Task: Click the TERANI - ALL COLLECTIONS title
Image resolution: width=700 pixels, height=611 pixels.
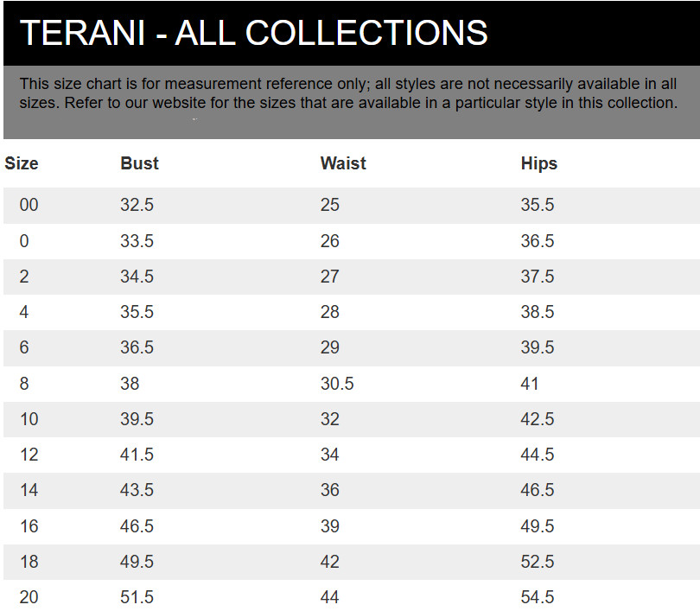Action: click(x=253, y=34)
